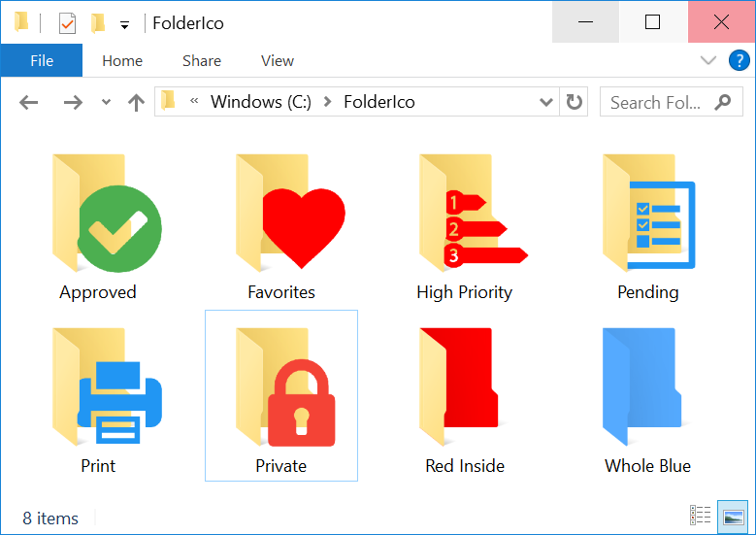Screen dimensions: 756x535
Task: Expand the address bar history dropdown
Action: [546, 102]
